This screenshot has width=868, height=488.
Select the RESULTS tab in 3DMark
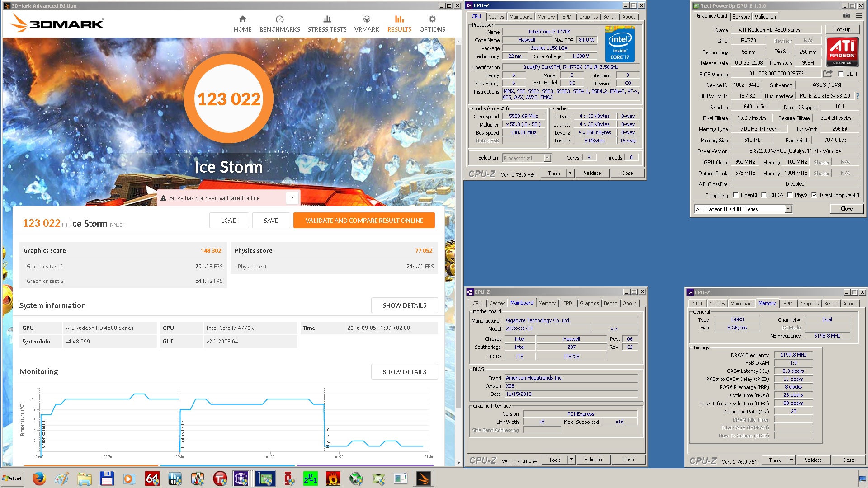point(399,24)
